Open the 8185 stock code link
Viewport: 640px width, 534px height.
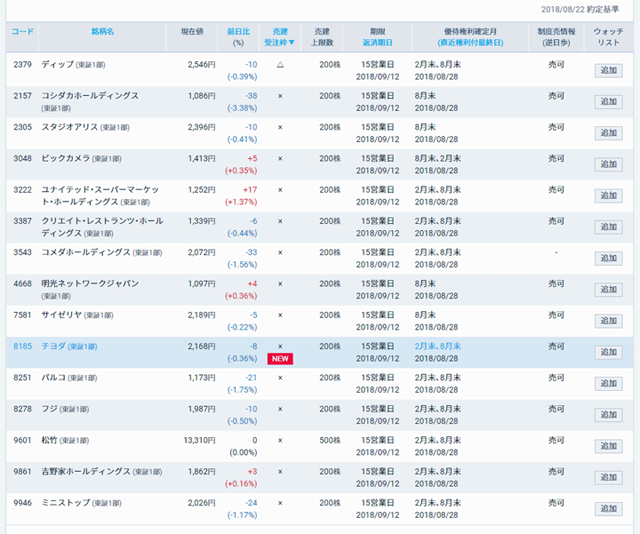pyautogui.click(x=22, y=346)
